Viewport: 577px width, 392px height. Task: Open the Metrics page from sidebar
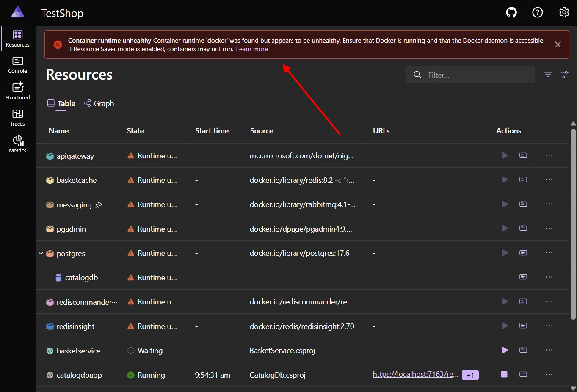(x=17, y=144)
